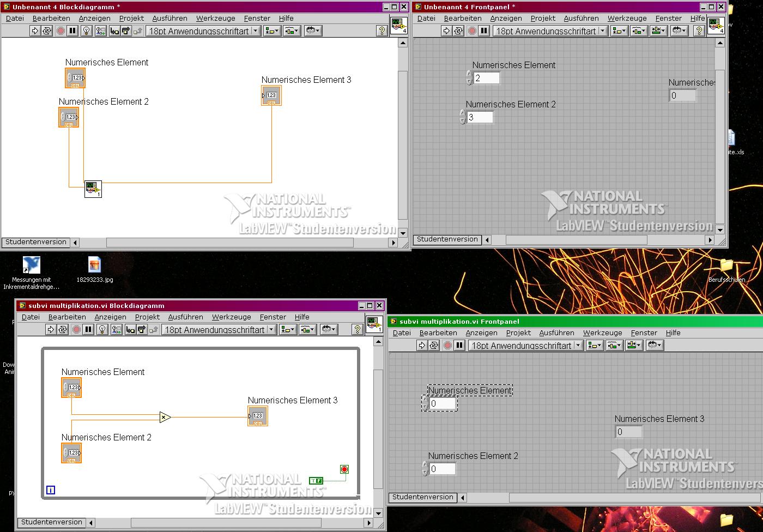
Task: Select the loop stop condition terminal
Action: (x=344, y=469)
